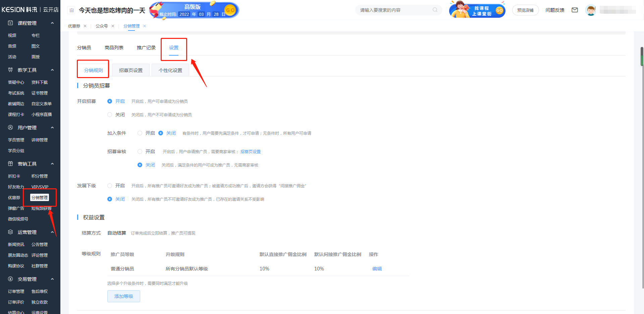Viewport: 644px width, 314px height.
Task: Open 微信视频号 in the sidebar
Action: point(18,219)
